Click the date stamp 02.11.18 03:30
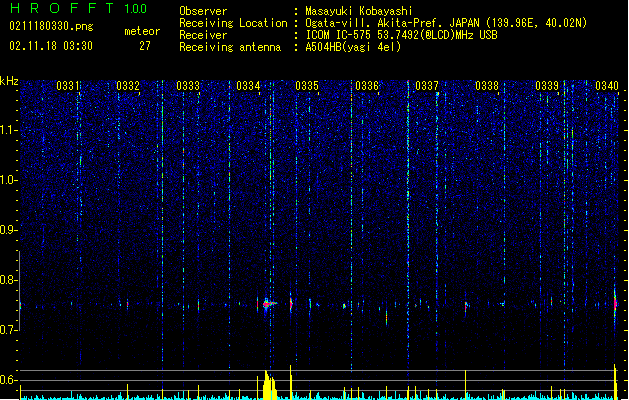 51,46
